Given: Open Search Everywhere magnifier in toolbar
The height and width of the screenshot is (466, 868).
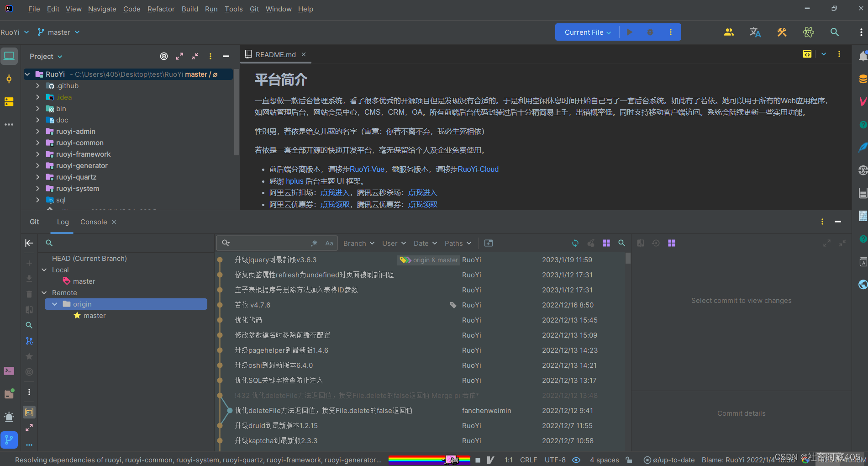Looking at the screenshot, I should 835,32.
